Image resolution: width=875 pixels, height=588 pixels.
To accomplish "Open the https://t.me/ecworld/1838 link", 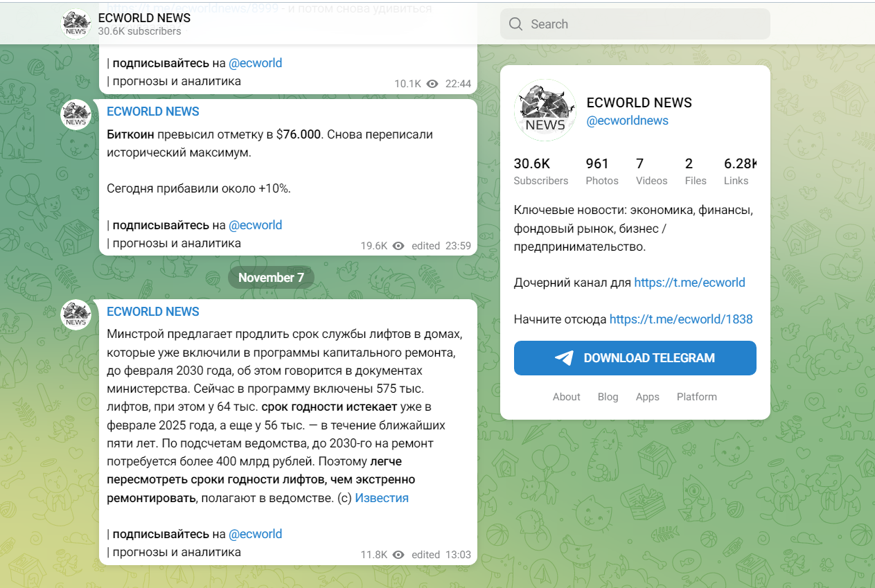I will click(681, 319).
